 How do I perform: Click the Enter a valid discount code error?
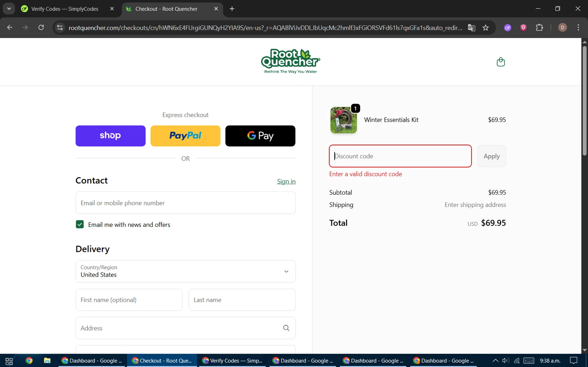[x=366, y=174]
